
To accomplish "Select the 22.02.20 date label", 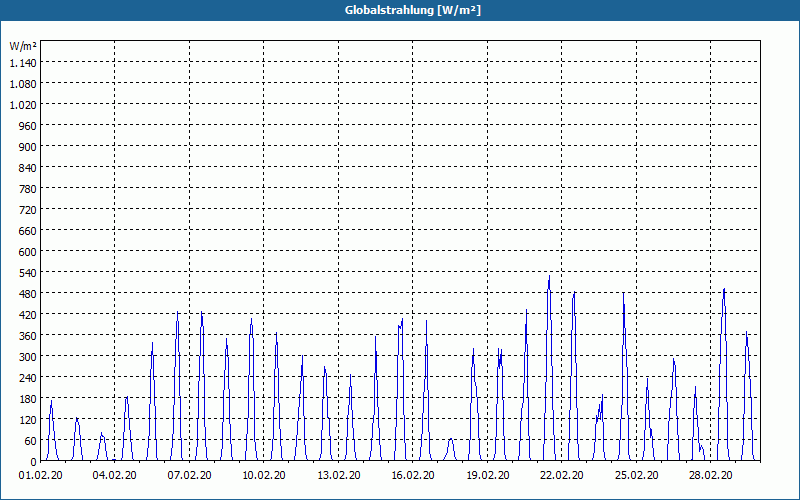I will point(562,476).
